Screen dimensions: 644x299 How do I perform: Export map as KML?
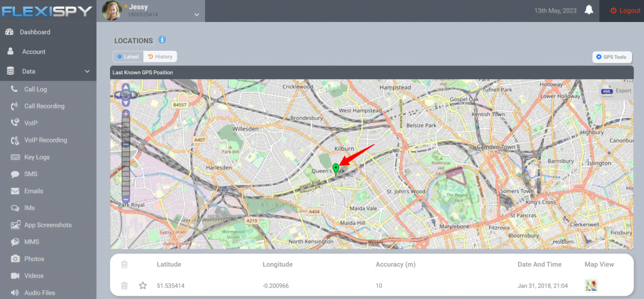(x=616, y=90)
